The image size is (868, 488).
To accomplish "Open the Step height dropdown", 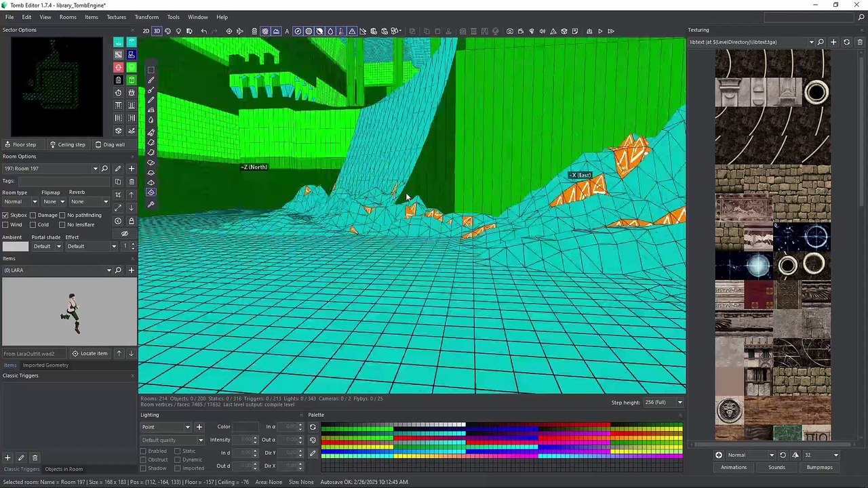I will (x=664, y=403).
